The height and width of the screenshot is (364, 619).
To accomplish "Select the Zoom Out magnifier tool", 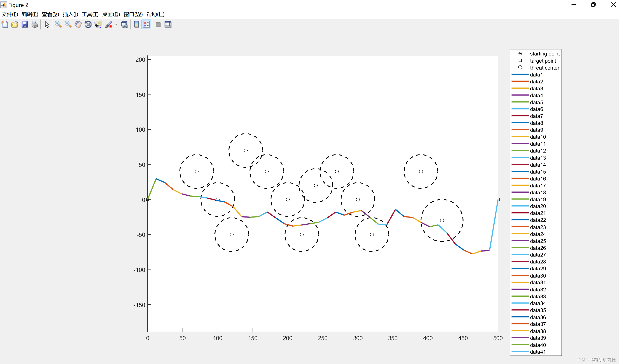I will pyautogui.click(x=68, y=24).
